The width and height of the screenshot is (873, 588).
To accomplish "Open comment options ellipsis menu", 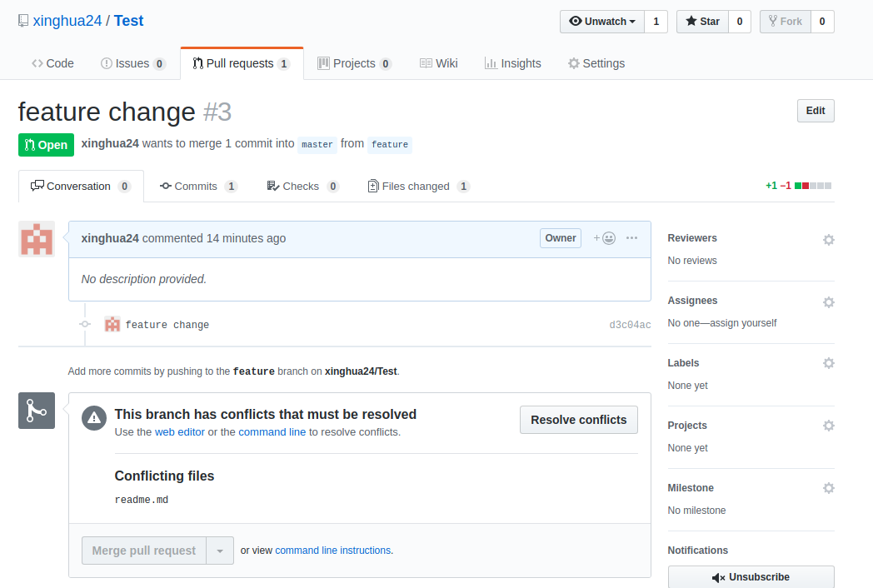I will tap(631, 237).
